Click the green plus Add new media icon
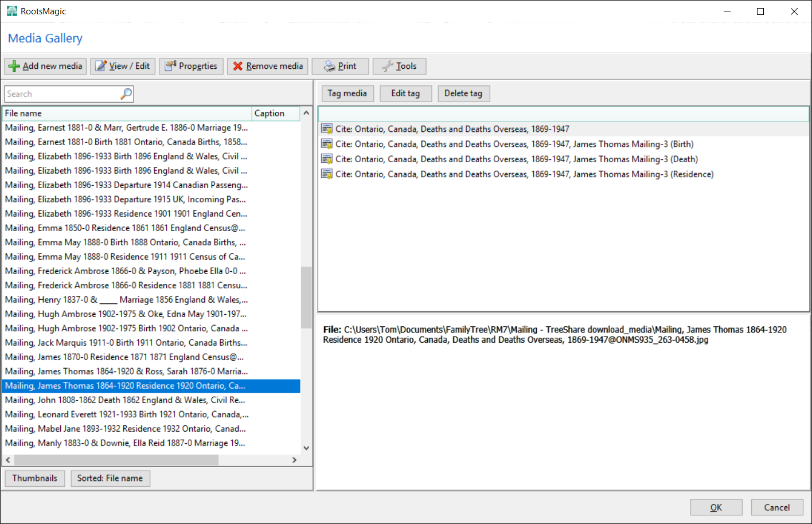Viewport: 812px width, 524px height. (14, 67)
